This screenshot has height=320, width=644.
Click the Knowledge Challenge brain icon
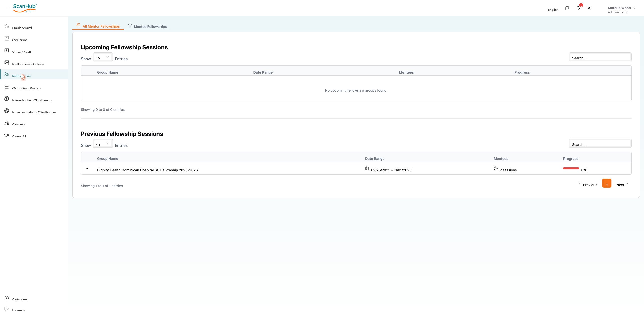tap(7, 99)
